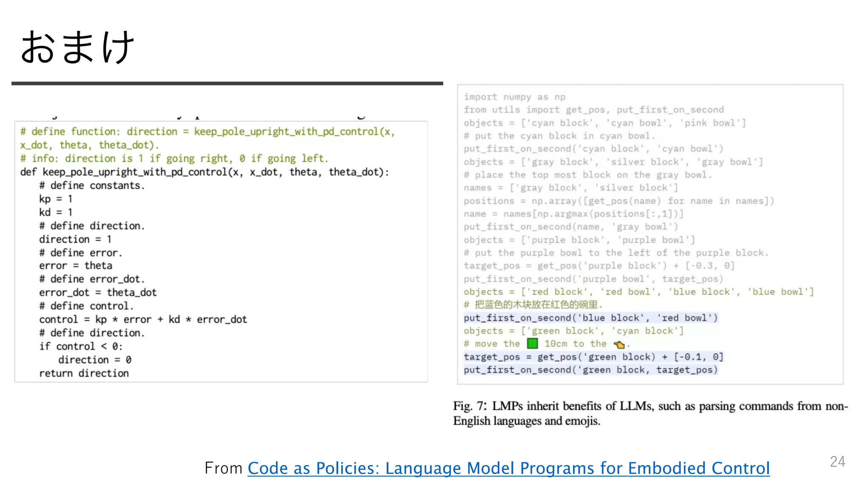
Task: Click the '# info: direction is 1' comment
Action: point(174,158)
